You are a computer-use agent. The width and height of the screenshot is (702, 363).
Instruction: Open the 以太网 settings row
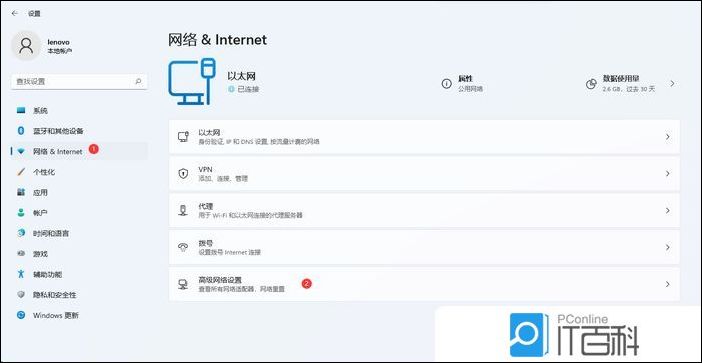pyautogui.click(x=424, y=137)
